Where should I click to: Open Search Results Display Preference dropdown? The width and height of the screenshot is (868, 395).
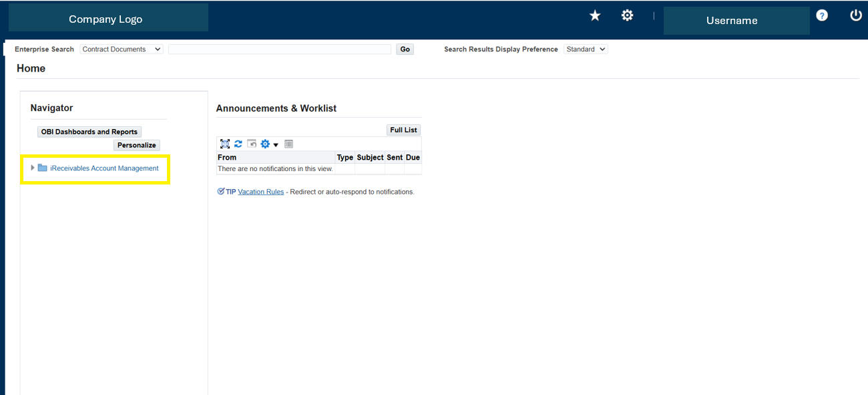point(586,49)
